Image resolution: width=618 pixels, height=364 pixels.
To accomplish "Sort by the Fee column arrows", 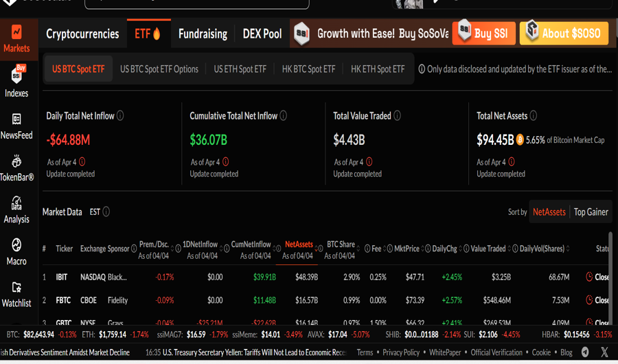I will (385, 249).
